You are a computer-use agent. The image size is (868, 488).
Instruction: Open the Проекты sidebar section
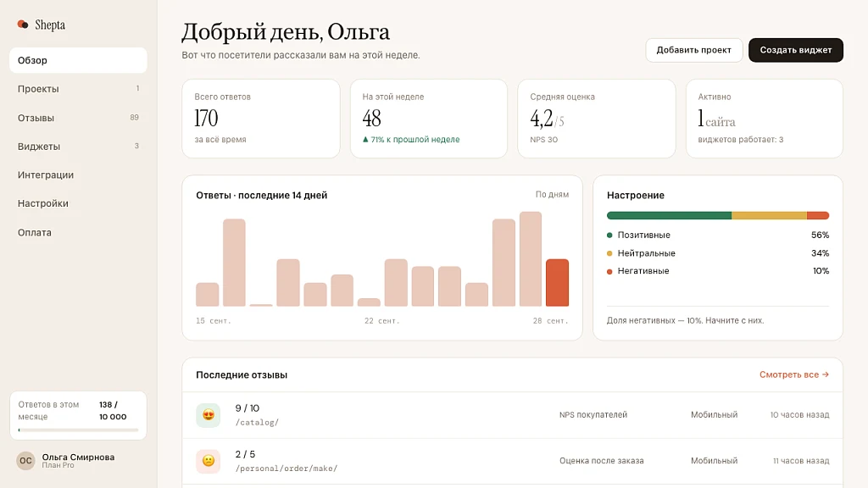pos(78,89)
